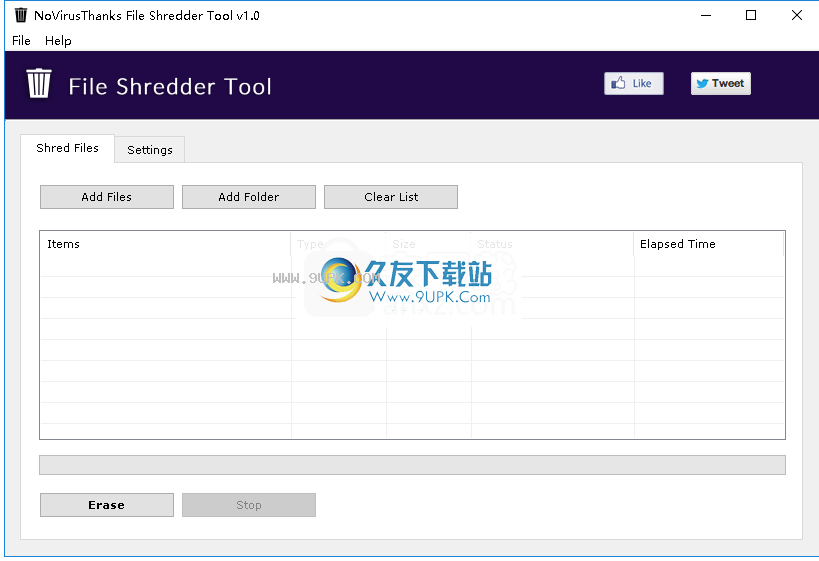Screen dimensions: 819x561
Task: Open the File menu
Action: [x=21, y=41]
